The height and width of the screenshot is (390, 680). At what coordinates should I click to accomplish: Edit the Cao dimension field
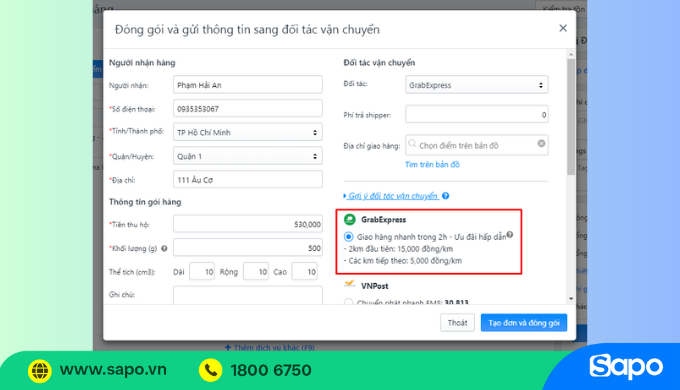tap(304, 272)
